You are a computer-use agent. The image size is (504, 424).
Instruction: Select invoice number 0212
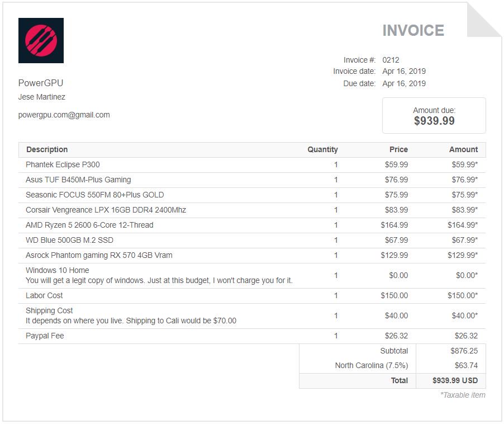coord(391,60)
